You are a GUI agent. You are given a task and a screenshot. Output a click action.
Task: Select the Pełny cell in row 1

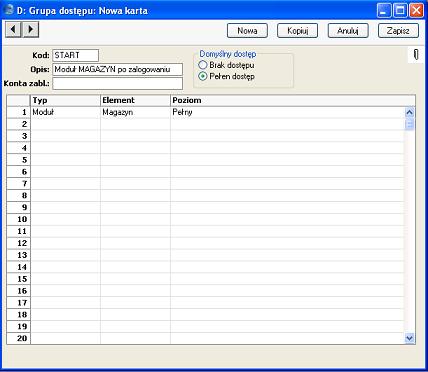(x=287, y=112)
